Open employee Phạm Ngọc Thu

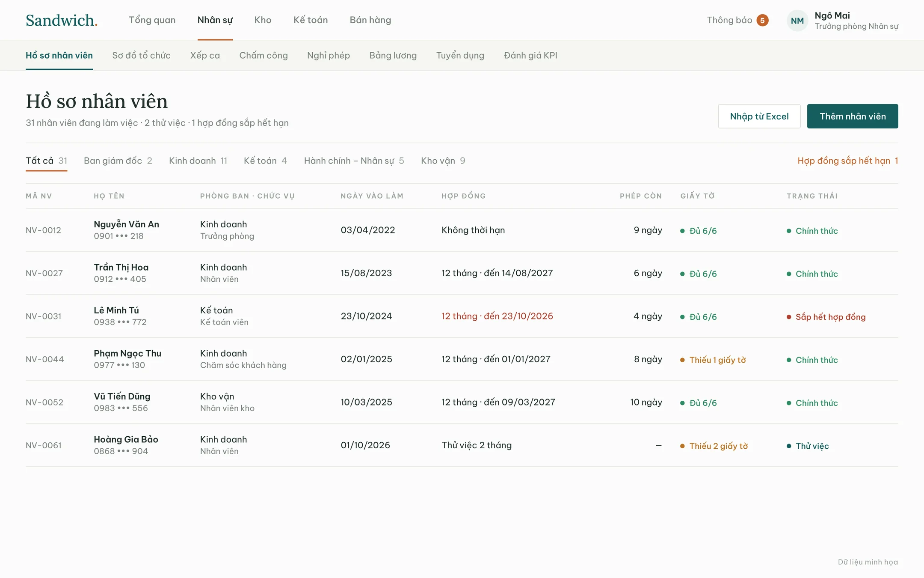(x=127, y=353)
